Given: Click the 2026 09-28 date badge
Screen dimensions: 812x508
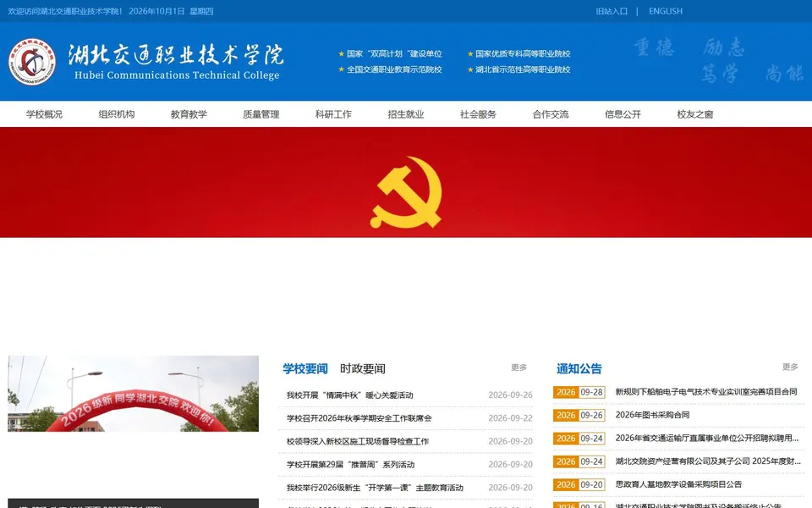Looking at the screenshot, I should pos(579,392).
